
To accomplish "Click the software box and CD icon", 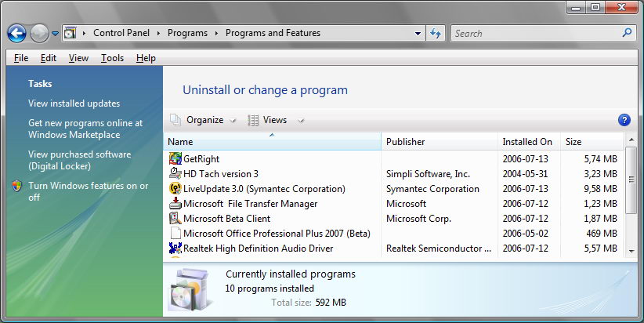I will tap(190, 290).
